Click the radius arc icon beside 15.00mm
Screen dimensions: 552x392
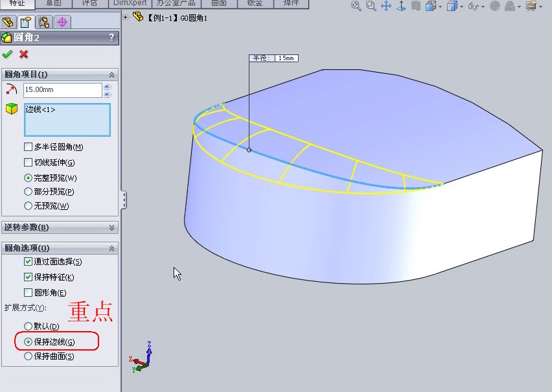pos(12,89)
